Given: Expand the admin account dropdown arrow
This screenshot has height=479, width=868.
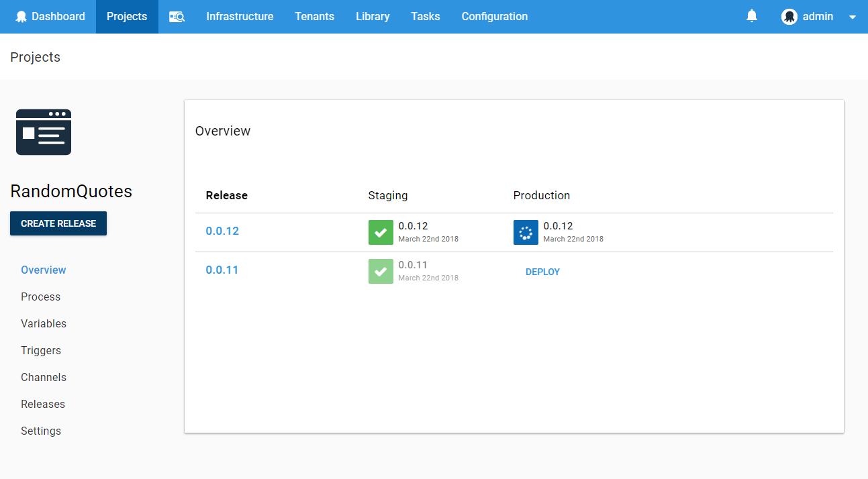Looking at the screenshot, I should point(852,16).
